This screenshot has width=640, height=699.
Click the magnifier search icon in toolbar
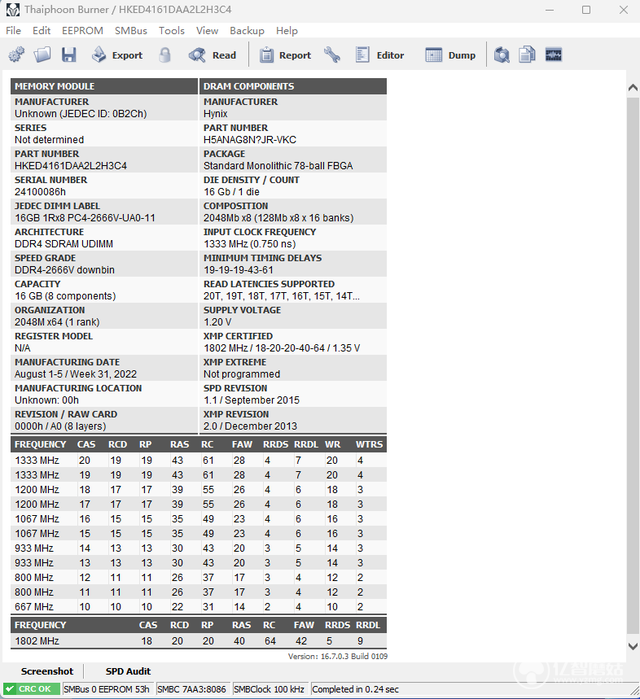pyautogui.click(x=501, y=55)
